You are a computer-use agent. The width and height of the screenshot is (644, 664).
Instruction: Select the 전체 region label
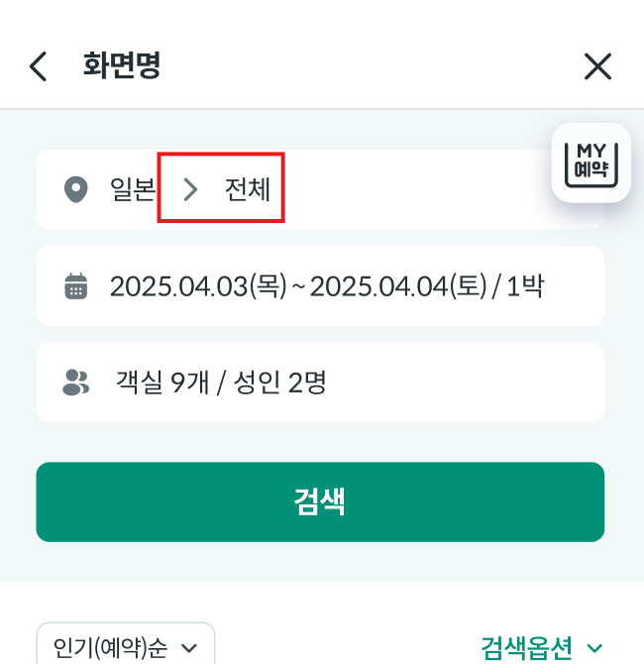tap(248, 189)
